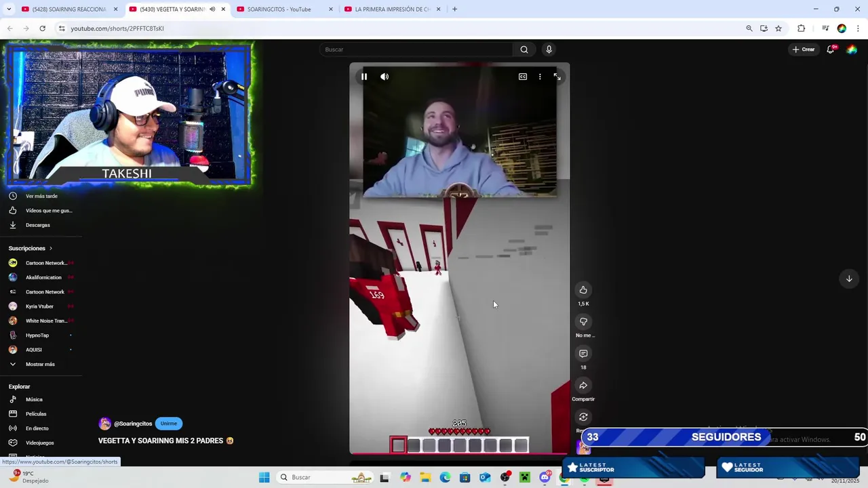Open Chrome profile avatar
Image resolution: width=868 pixels, height=488 pixels.
coord(842,28)
